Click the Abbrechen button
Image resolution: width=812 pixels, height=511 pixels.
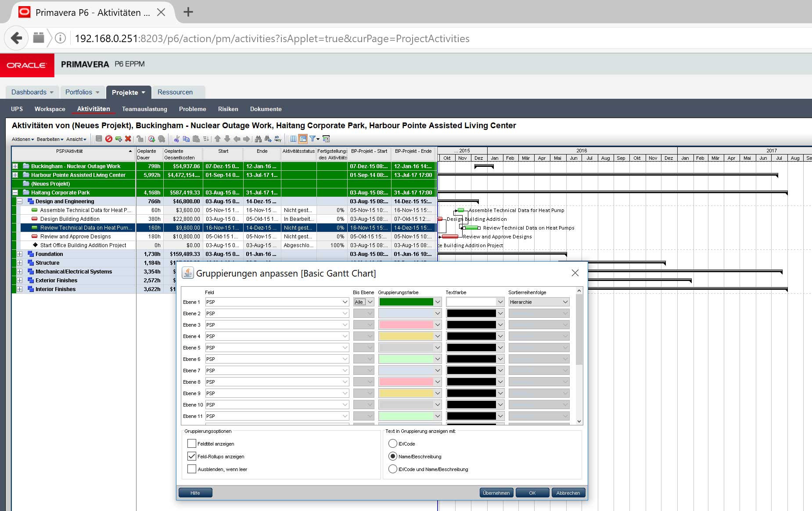pyautogui.click(x=568, y=493)
